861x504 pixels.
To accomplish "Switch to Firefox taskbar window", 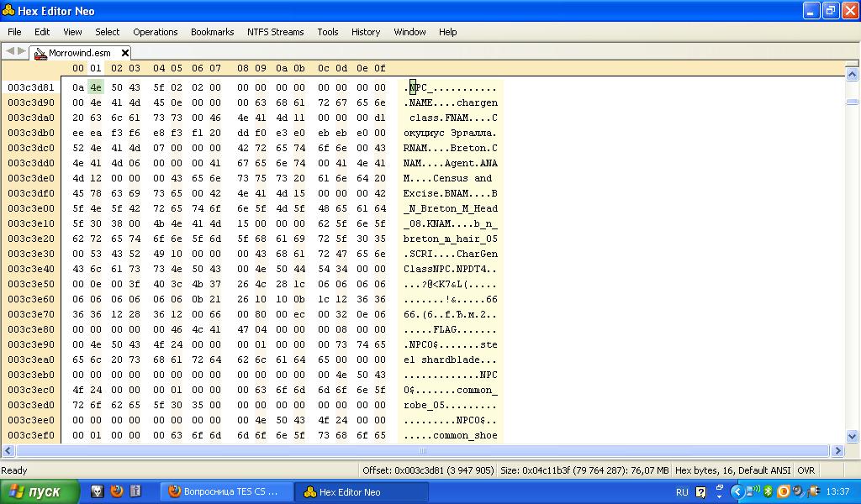I will (227, 491).
